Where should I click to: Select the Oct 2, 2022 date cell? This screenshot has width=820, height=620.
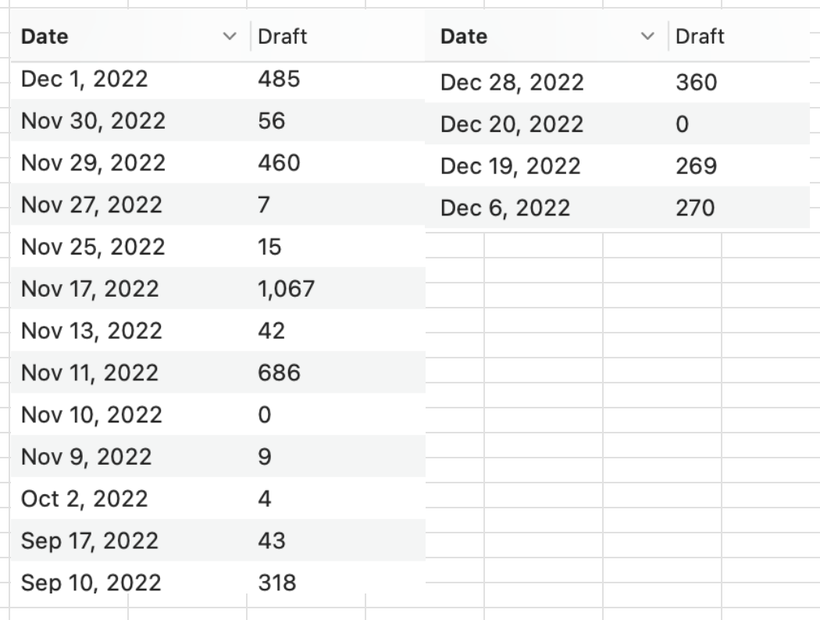coord(131,499)
